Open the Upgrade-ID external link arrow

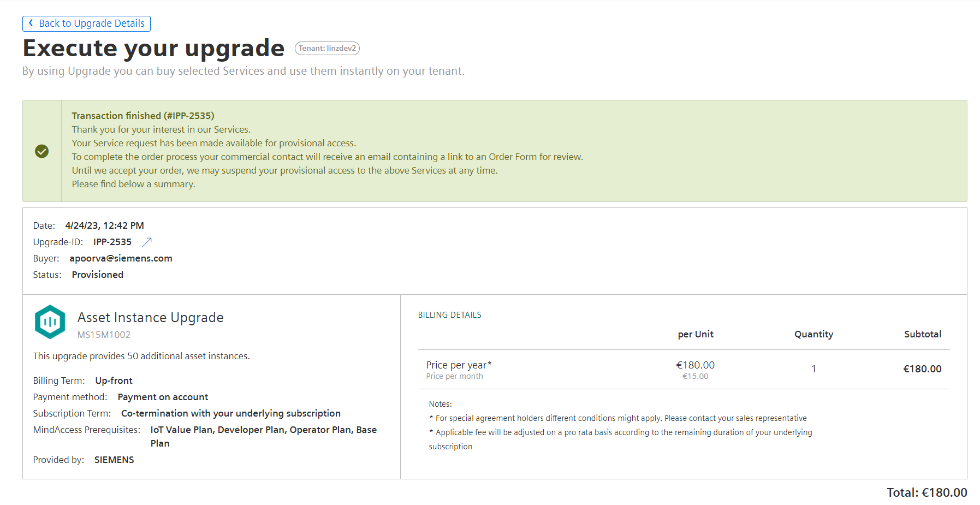tap(147, 242)
